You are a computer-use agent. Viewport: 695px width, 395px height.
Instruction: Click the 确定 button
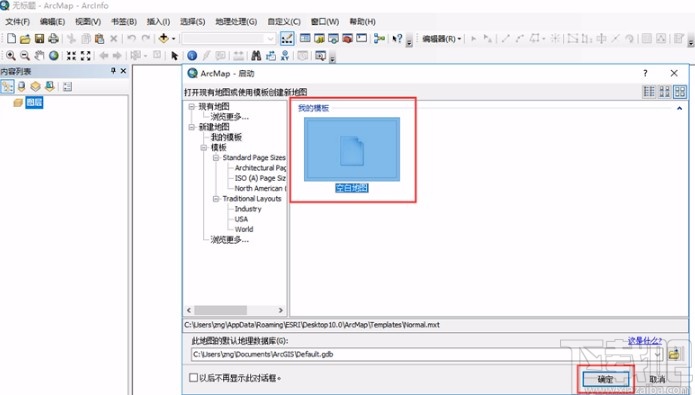click(605, 379)
